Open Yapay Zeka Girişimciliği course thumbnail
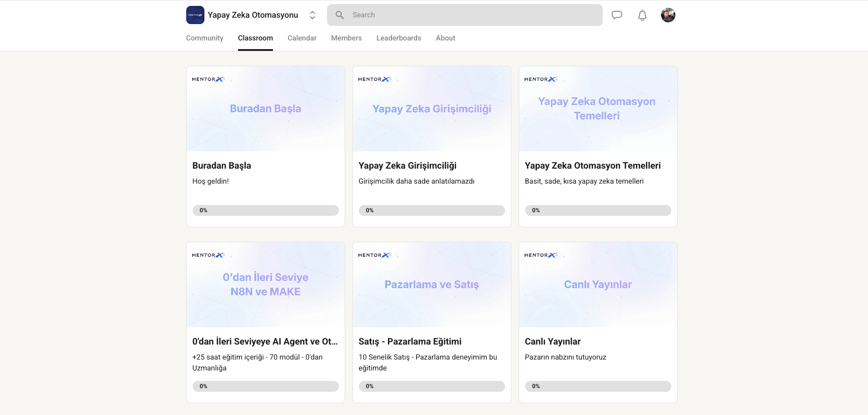This screenshot has height=415, width=868. 432,109
